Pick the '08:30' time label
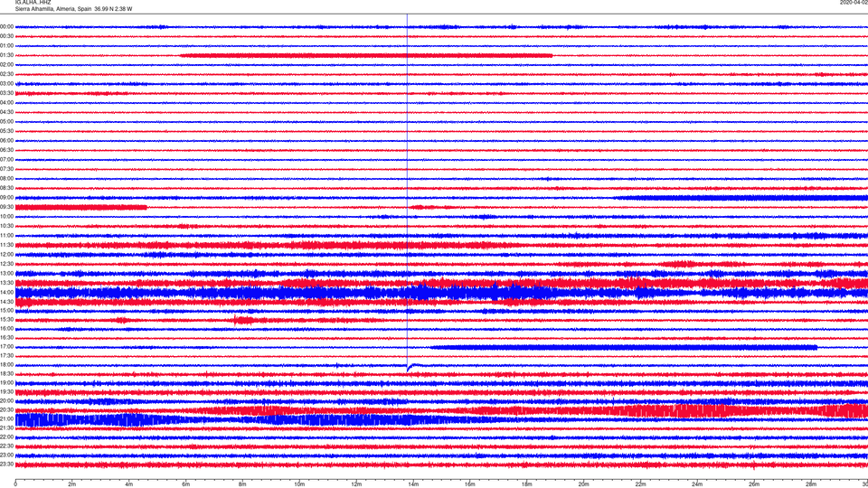The width and height of the screenshot is (868, 488). [6, 188]
